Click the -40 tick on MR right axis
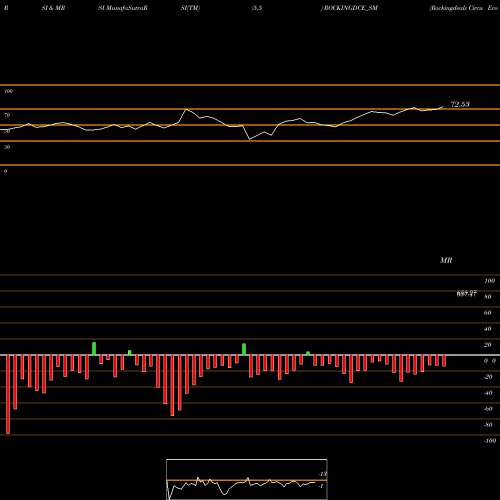This screenshot has width=500, height=500. (x=488, y=393)
